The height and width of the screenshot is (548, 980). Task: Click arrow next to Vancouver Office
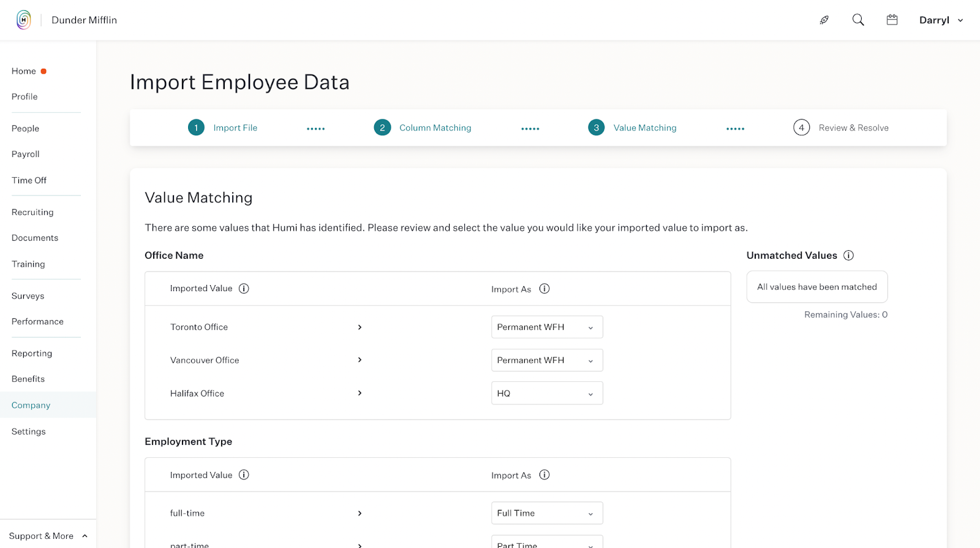[x=360, y=360]
